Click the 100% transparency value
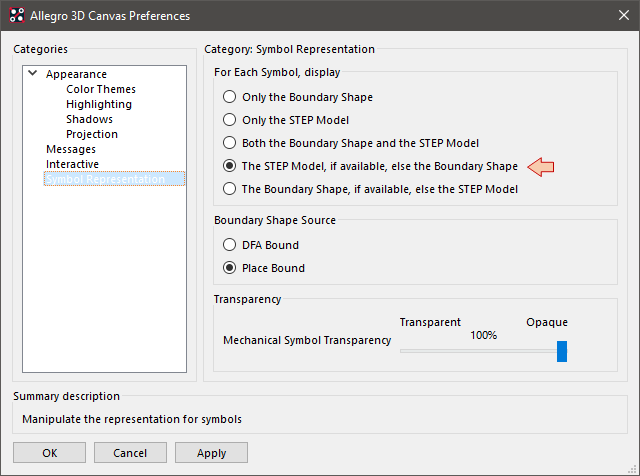This screenshot has width=640, height=476. (x=483, y=335)
